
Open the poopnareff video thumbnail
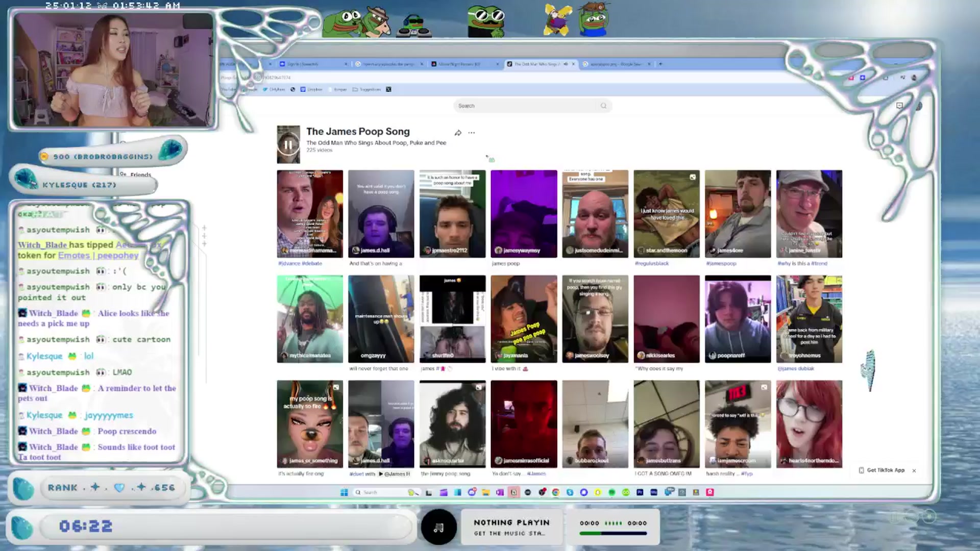[738, 319]
